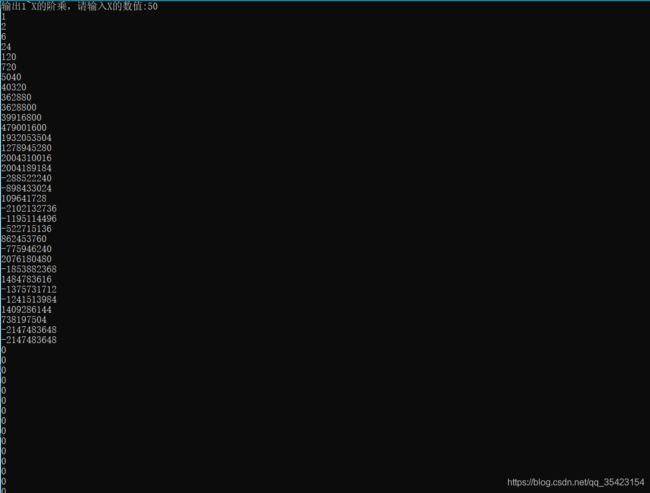Select the output value 2004310016

pyautogui.click(x=26, y=158)
